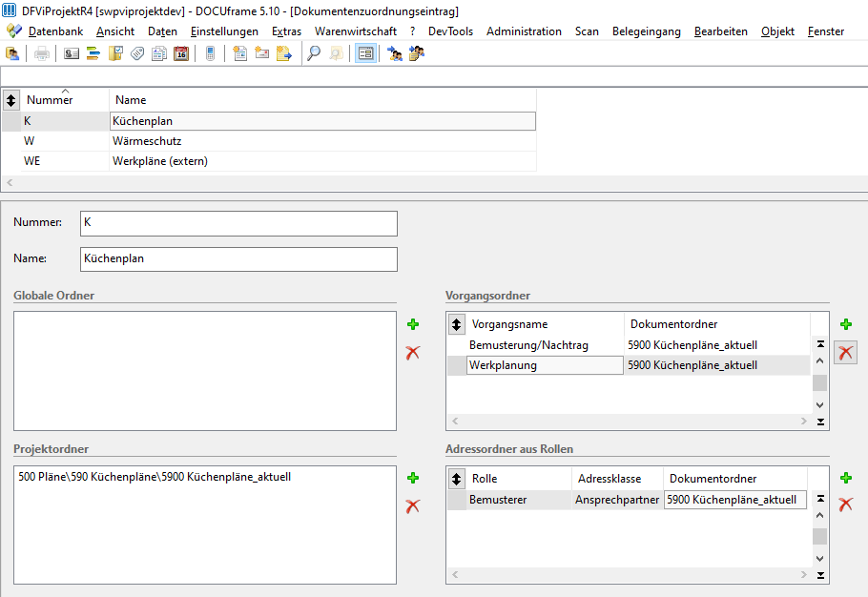The height and width of the screenshot is (597, 868).
Task: Open the sort selector in Adressordner table
Action: click(456, 479)
